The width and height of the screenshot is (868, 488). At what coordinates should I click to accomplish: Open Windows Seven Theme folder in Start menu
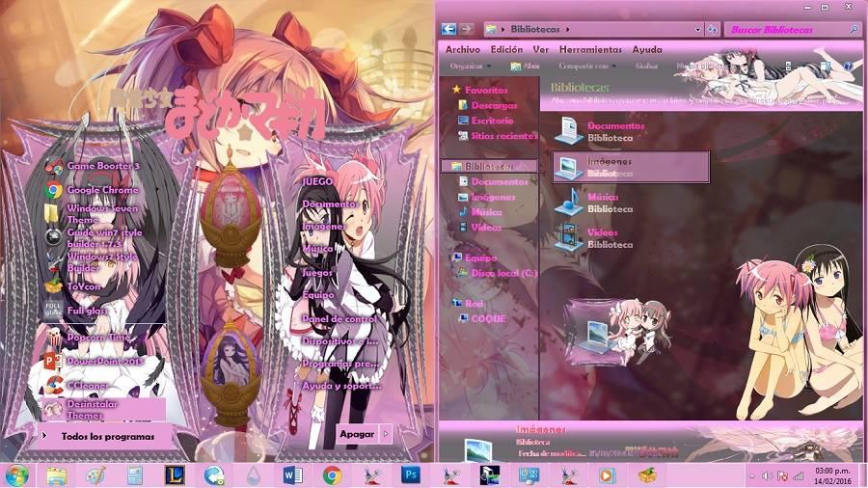(x=92, y=213)
